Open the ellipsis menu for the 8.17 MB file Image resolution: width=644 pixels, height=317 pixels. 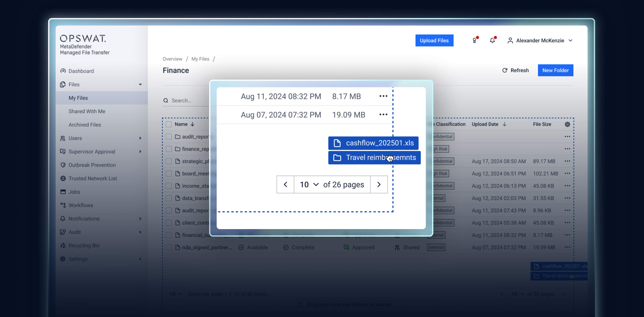(383, 96)
